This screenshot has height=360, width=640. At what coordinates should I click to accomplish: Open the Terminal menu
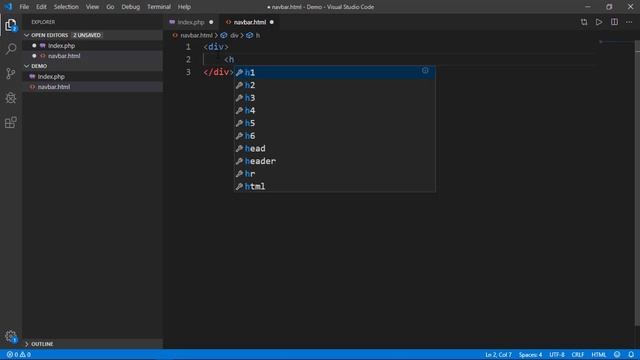[159, 7]
